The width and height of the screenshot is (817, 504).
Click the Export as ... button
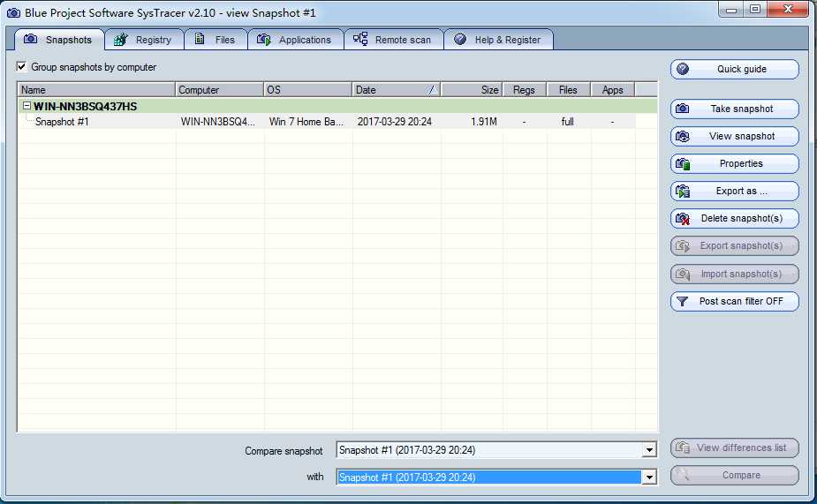735,191
